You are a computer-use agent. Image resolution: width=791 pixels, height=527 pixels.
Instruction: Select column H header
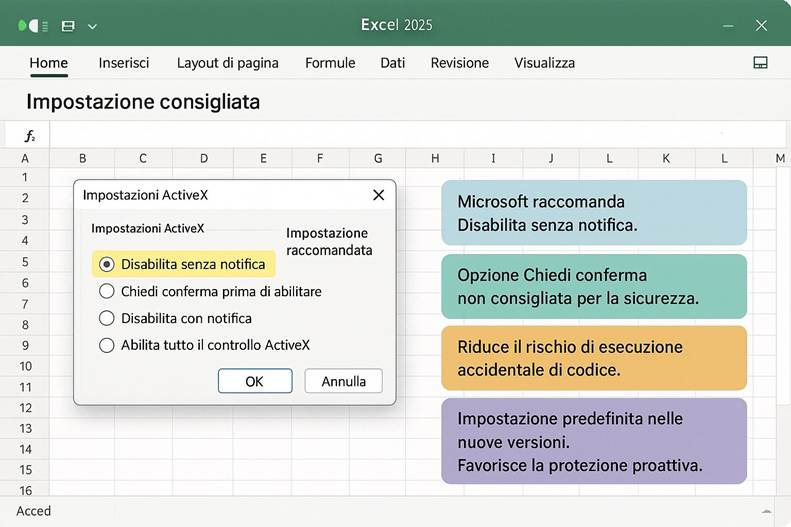click(x=435, y=158)
